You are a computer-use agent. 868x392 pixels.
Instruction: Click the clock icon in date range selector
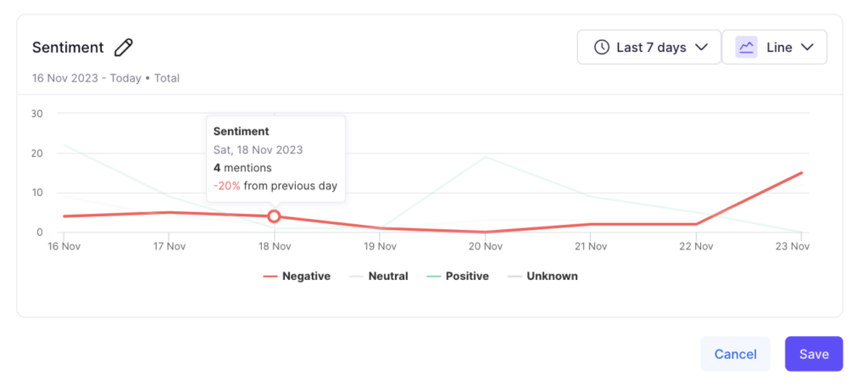601,48
